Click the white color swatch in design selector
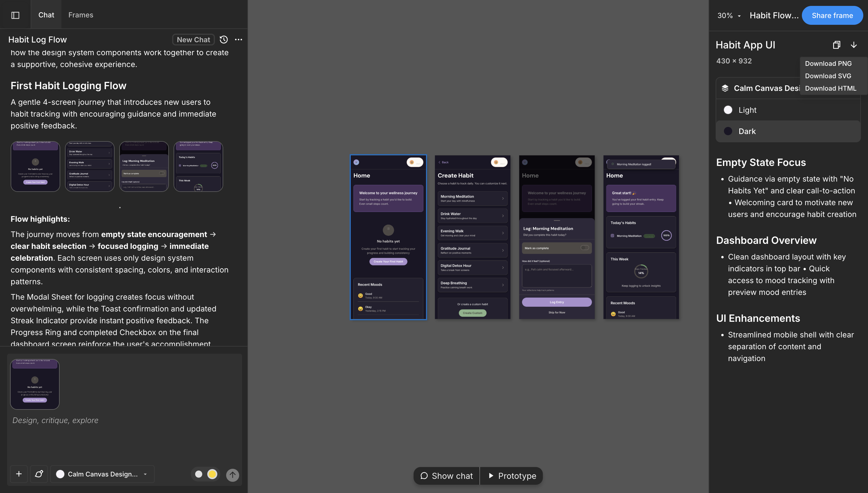Viewport: 868px width, 493px height. 60,474
